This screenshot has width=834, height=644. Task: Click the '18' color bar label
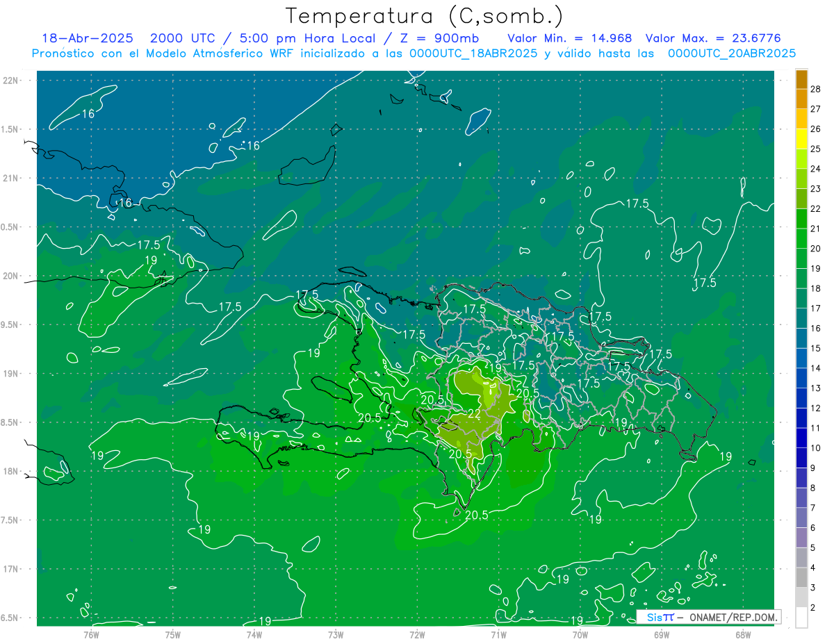tap(817, 288)
